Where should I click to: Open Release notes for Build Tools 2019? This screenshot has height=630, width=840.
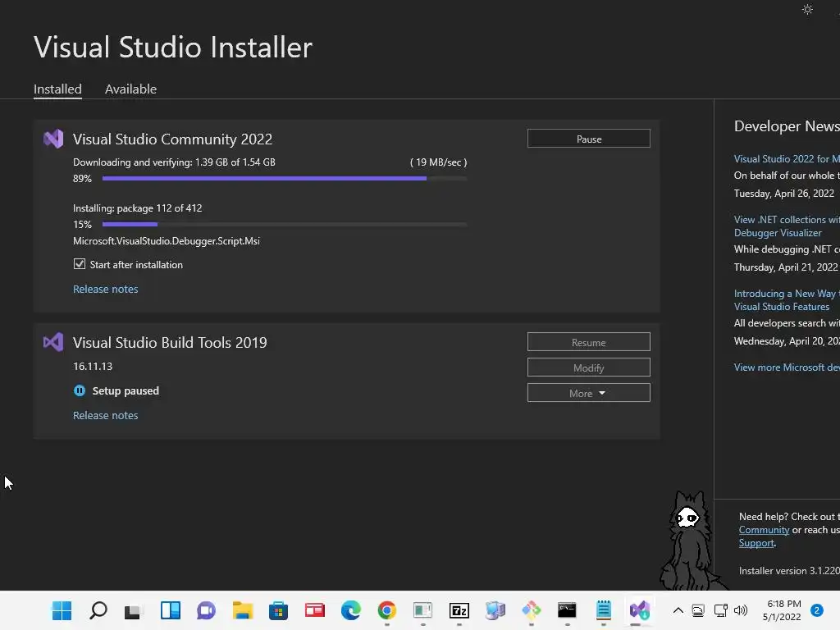106,416
